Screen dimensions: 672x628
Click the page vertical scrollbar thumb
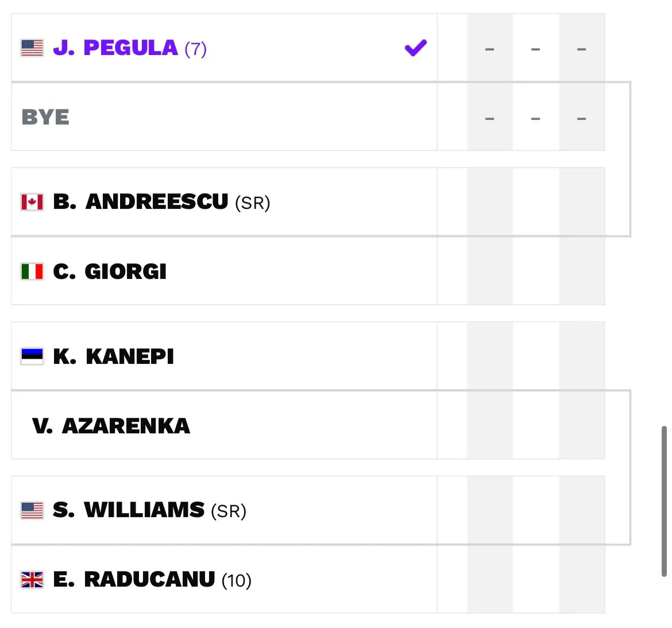[664, 501]
